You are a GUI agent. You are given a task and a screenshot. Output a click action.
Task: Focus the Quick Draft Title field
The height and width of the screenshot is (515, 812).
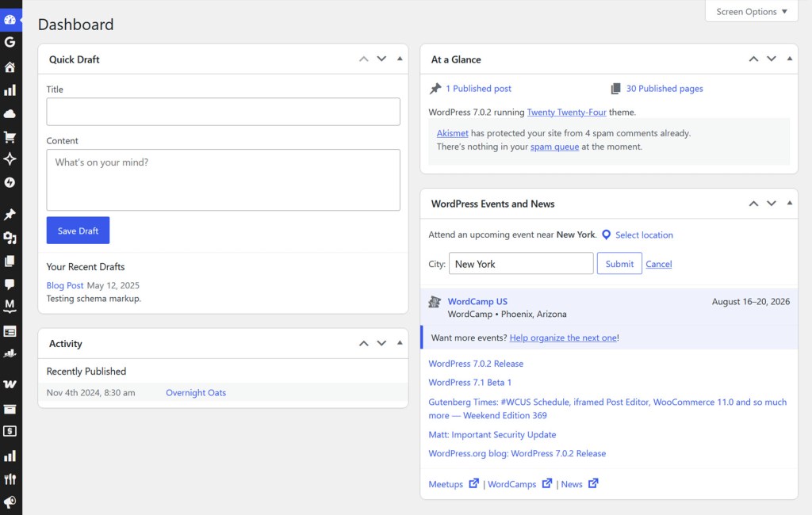click(223, 112)
